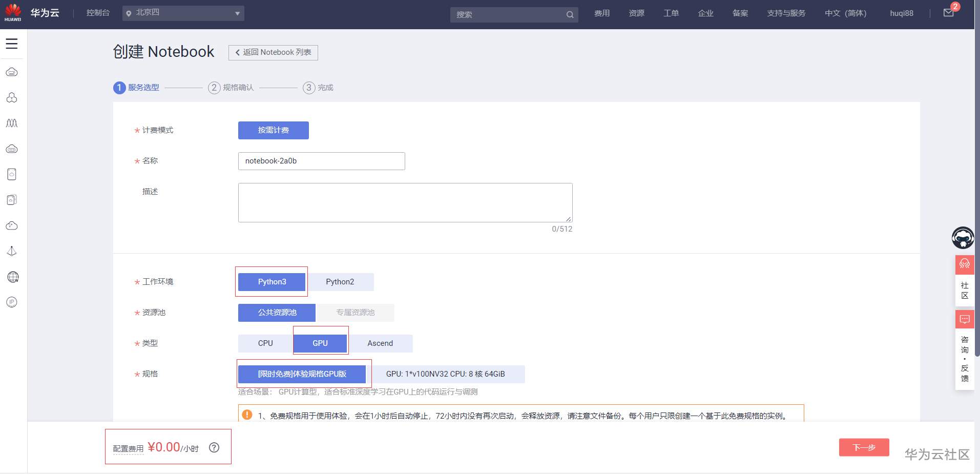This screenshot has height=475, width=980.
Task: Open the huqi88 account menu
Action: [x=902, y=13]
